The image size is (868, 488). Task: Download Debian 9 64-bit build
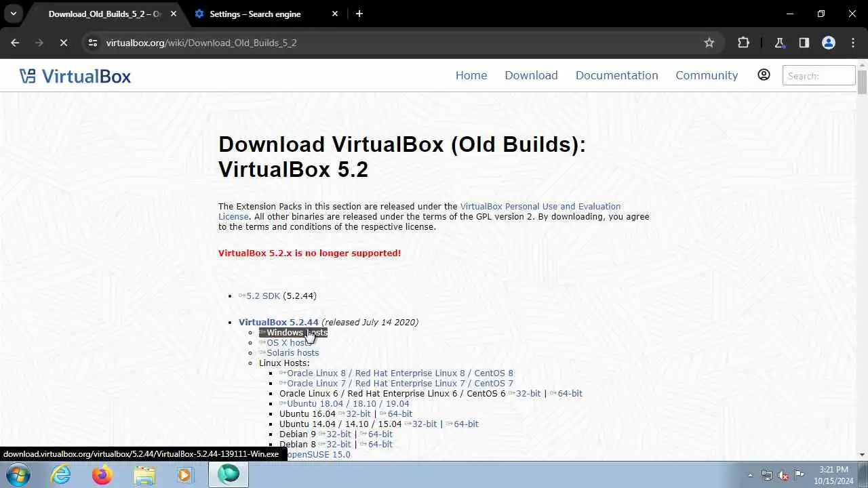point(376,434)
